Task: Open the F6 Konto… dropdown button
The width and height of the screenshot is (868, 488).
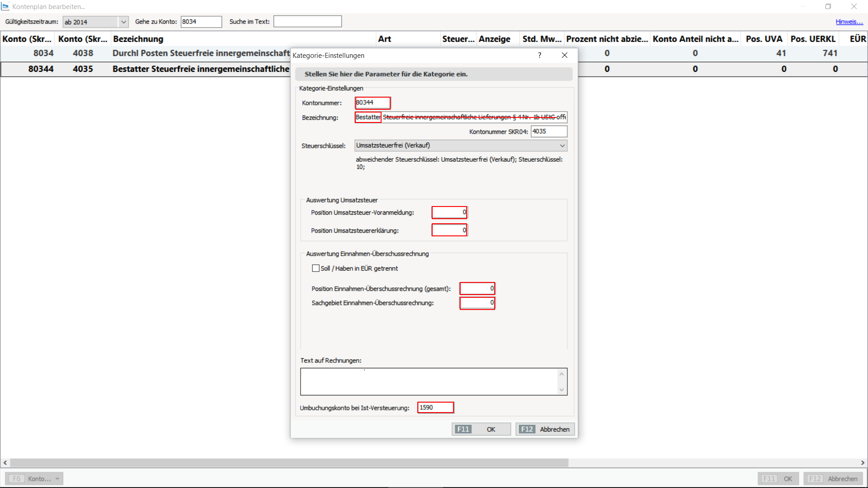Action: [34, 479]
